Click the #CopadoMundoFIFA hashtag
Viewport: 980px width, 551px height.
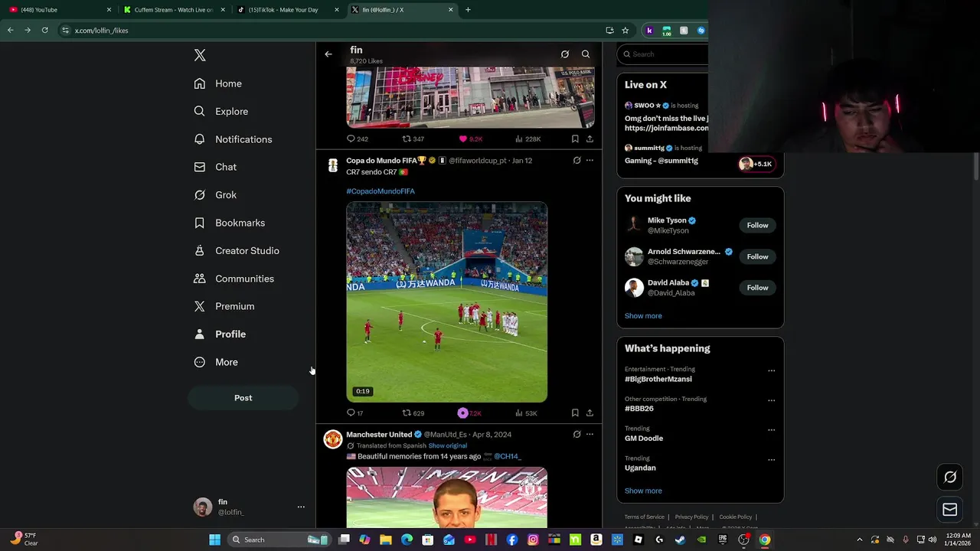point(381,191)
